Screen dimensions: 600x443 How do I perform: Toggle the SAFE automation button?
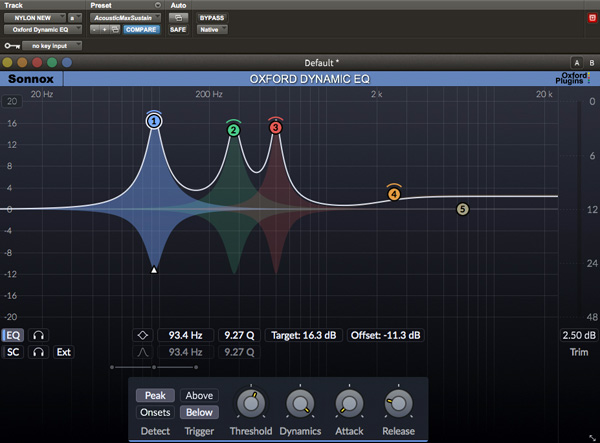178,29
